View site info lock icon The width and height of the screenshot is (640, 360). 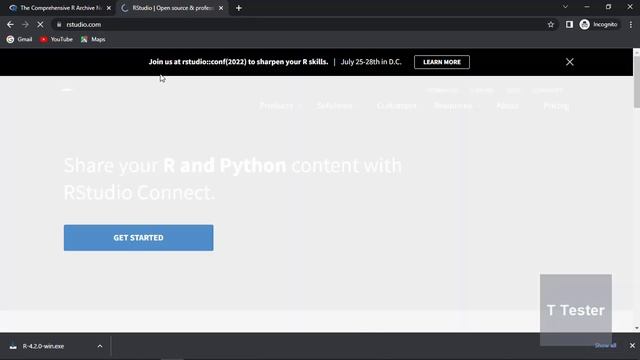(59, 24)
